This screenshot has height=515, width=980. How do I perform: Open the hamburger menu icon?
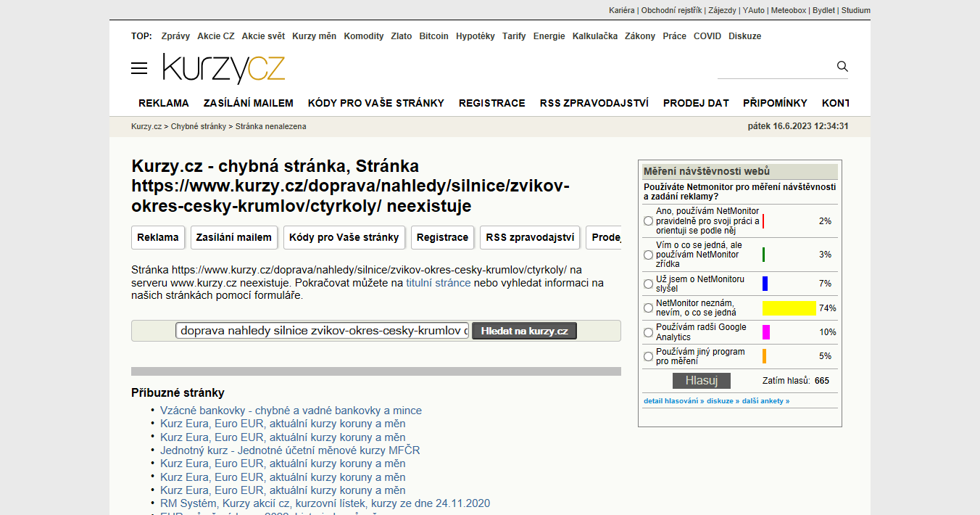139,68
